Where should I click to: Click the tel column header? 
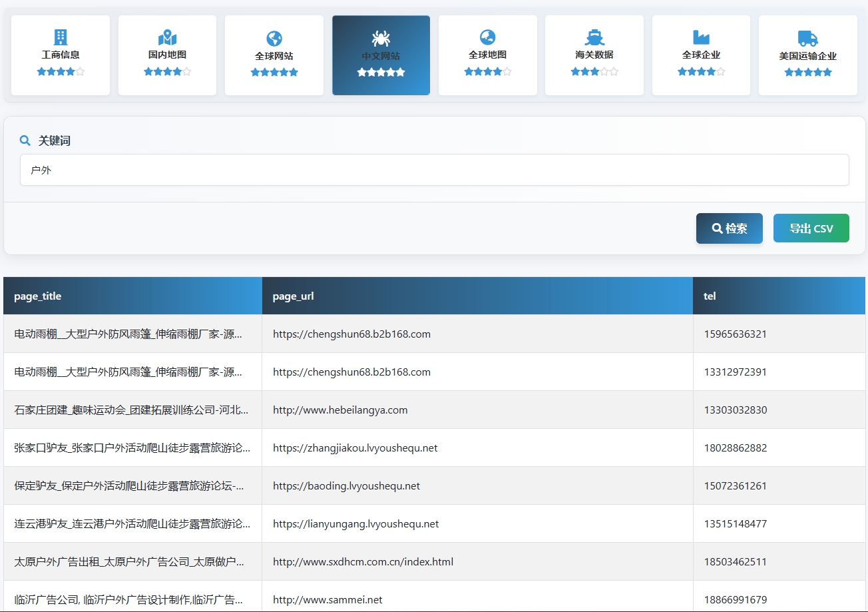779,296
